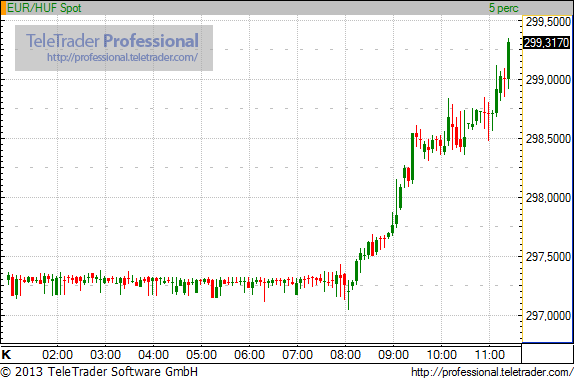This screenshot has width=574, height=381.
Task: Select the 08:00 time axis marker
Action: click(x=346, y=355)
